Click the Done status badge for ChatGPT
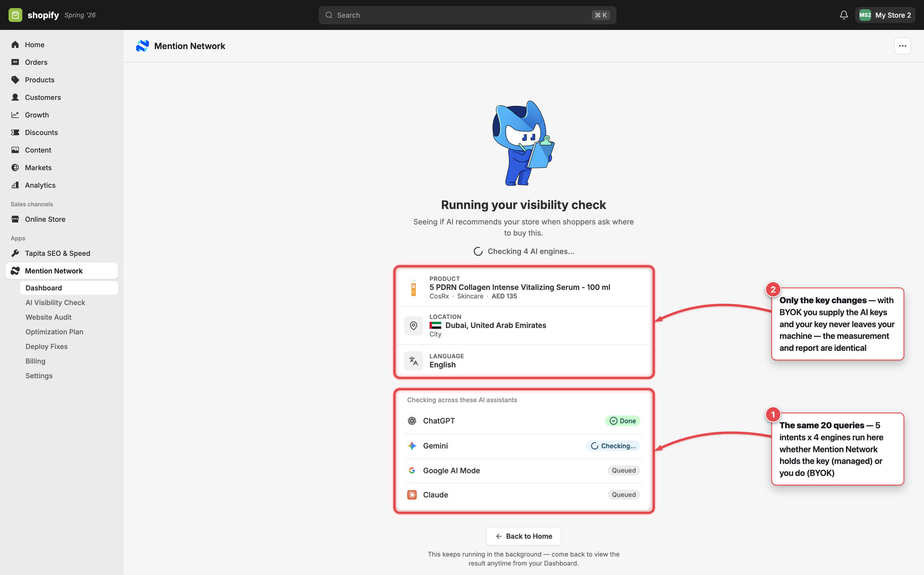Screen dimensions: 924x575 [622, 421]
